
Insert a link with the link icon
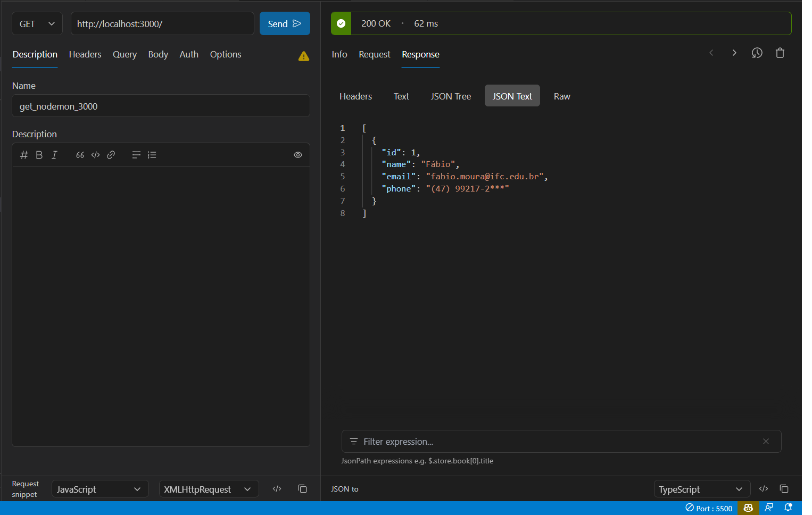[111, 155]
